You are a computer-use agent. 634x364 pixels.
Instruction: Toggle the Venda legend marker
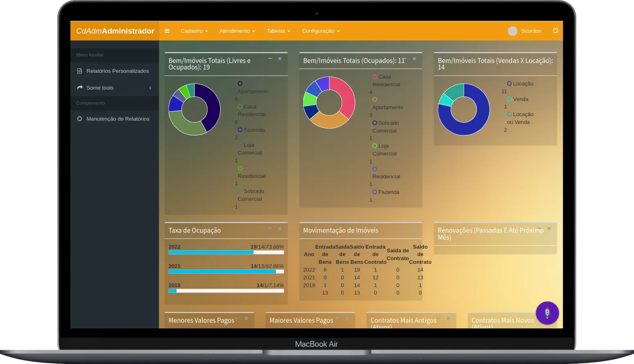point(509,99)
